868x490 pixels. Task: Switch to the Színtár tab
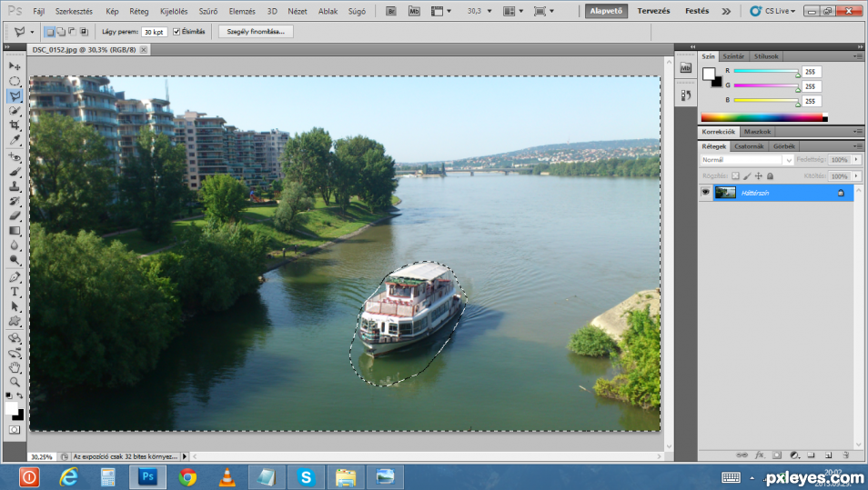point(733,56)
